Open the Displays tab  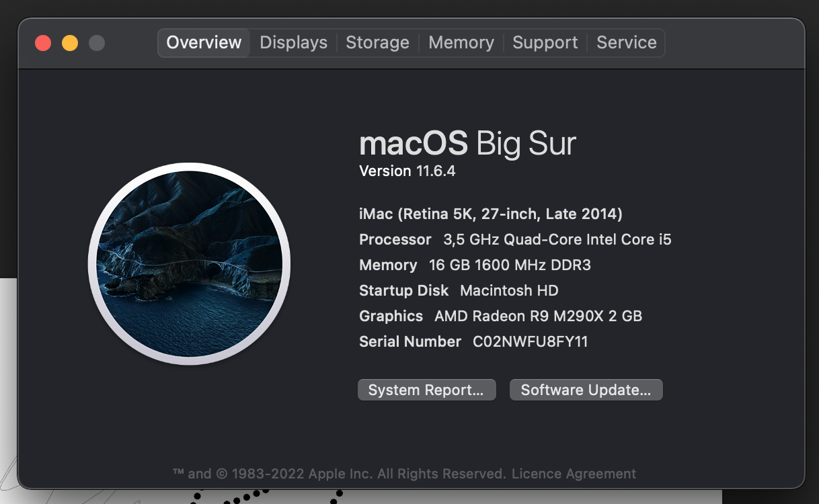[x=293, y=42]
